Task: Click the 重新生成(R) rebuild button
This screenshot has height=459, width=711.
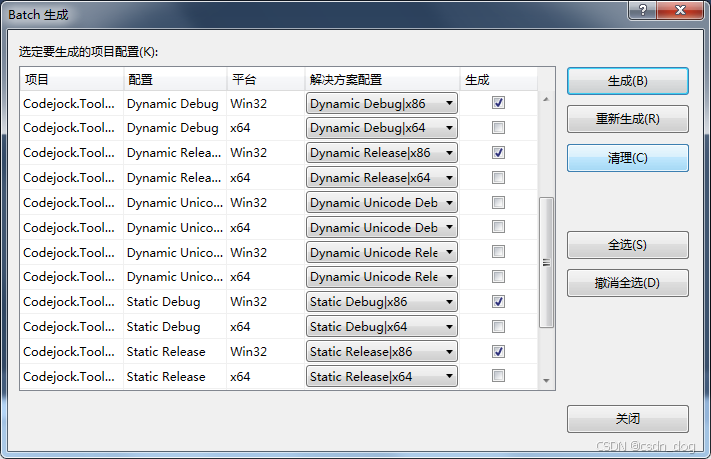Action: pos(628,119)
